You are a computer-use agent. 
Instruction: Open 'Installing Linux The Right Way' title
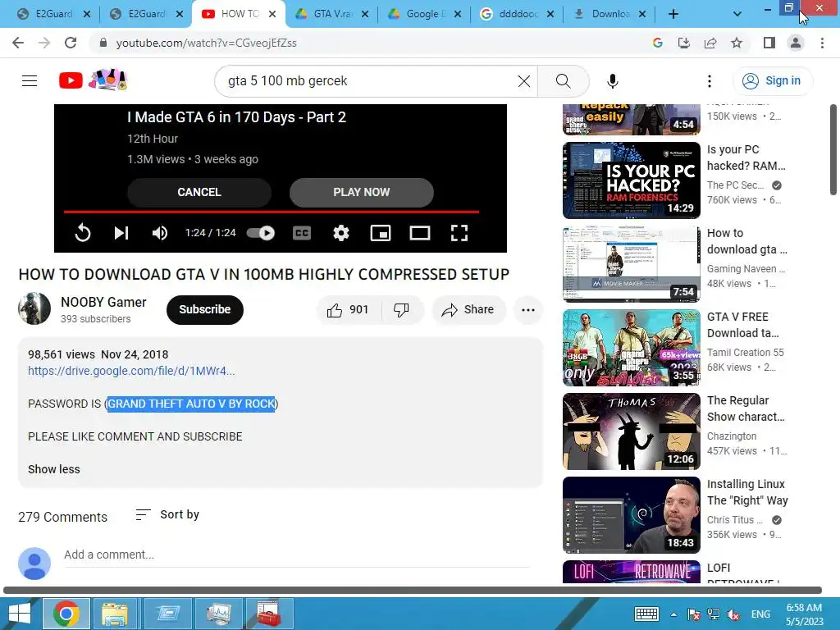tap(747, 492)
